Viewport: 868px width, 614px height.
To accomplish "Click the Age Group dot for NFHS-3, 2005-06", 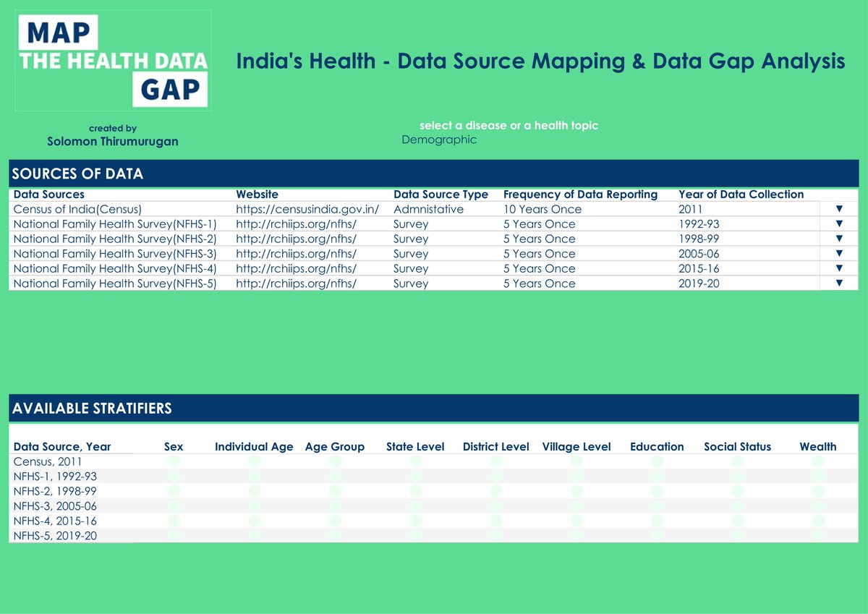I will coord(335,506).
